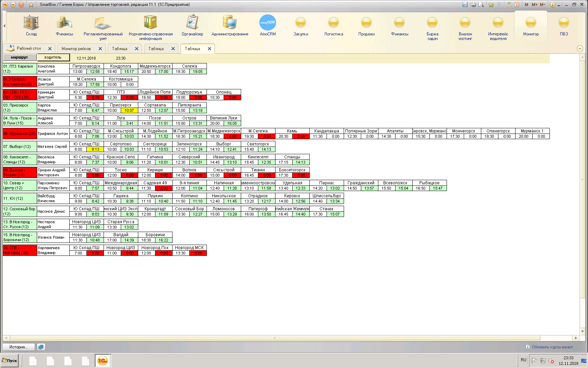Viewport: 588px width, 368px height.
Task: Click the Save icon in title bar
Action: tap(465, 5)
